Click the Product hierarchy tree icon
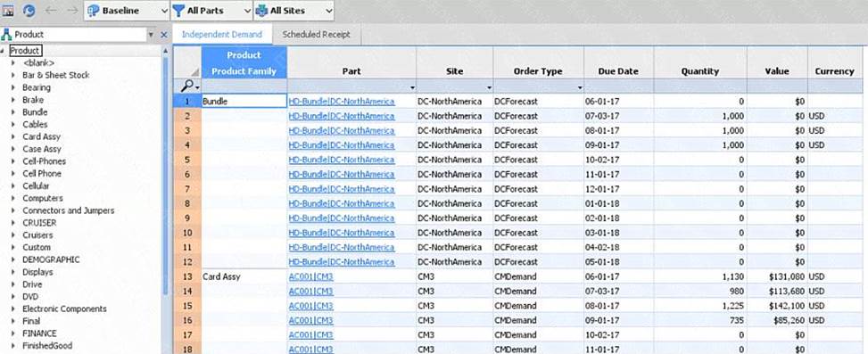 pyautogui.click(x=6, y=34)
